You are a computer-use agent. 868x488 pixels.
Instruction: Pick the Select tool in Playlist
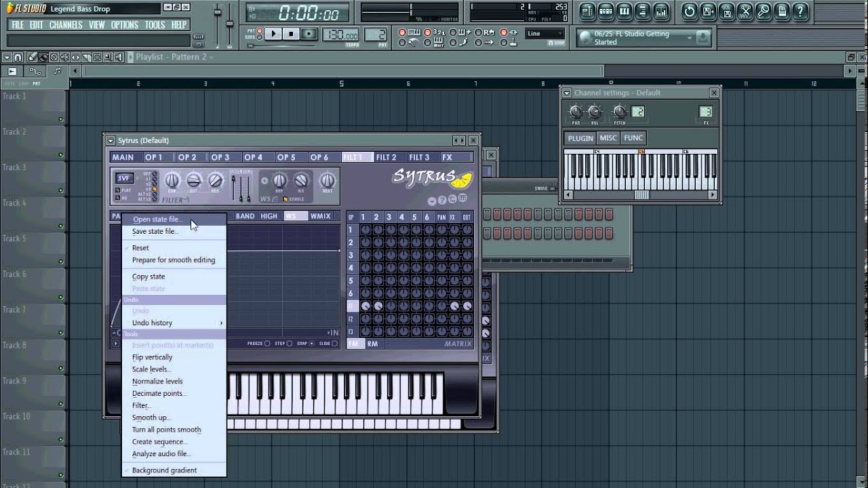[97, 57]
